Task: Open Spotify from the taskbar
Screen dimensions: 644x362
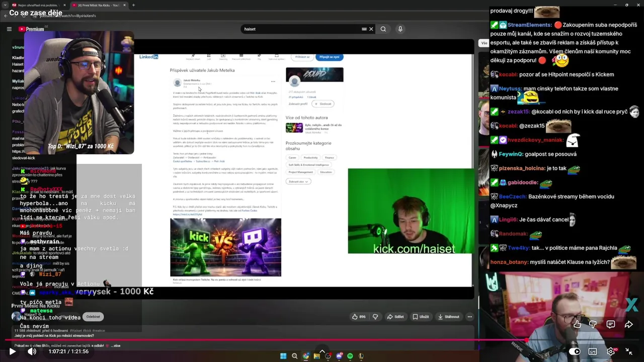Action: [x=350, y=356]
